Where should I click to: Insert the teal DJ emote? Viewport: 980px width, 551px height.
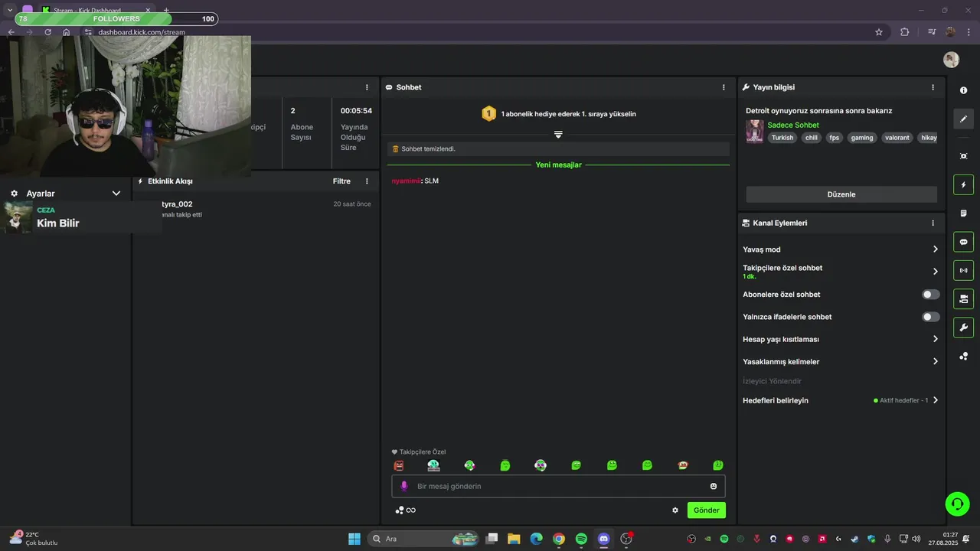433,465
